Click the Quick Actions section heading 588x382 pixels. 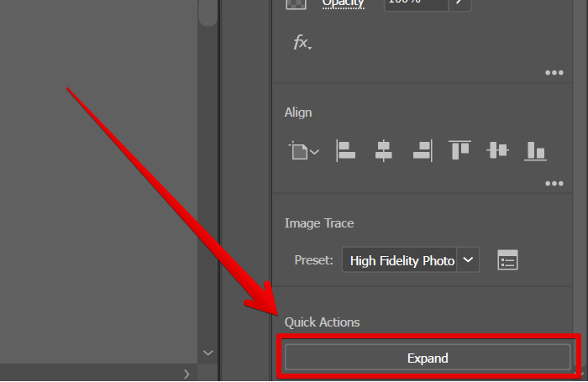(x=322, y=322)
